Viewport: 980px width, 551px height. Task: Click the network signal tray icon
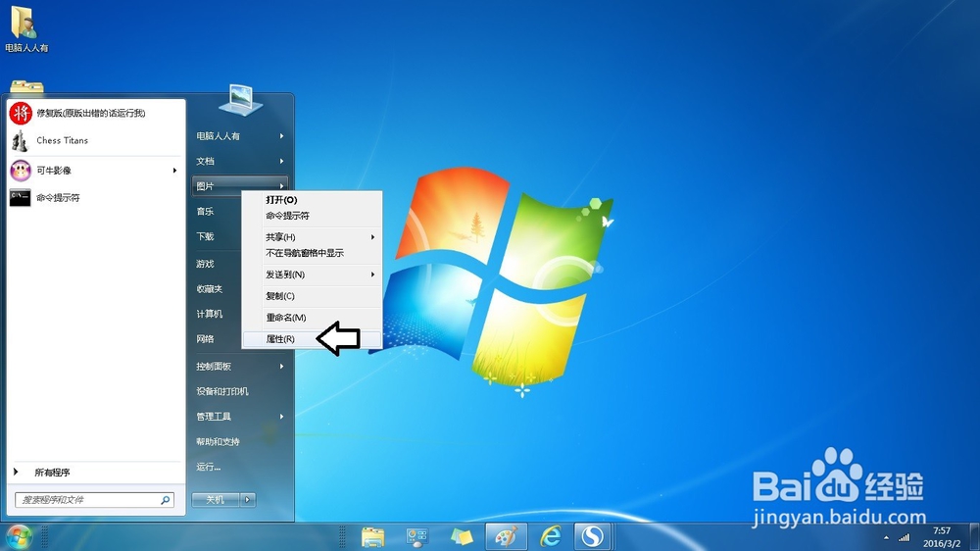coord(904,537)
